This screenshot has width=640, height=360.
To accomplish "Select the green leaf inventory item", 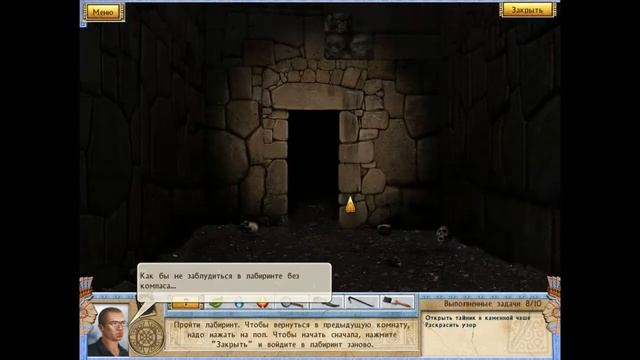I will tap(216, 303).
